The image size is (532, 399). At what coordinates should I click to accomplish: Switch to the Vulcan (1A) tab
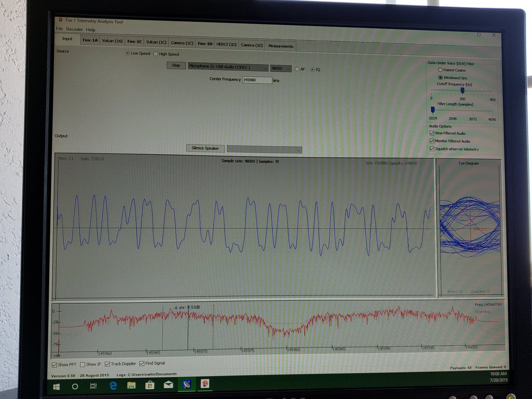[112, 41]
